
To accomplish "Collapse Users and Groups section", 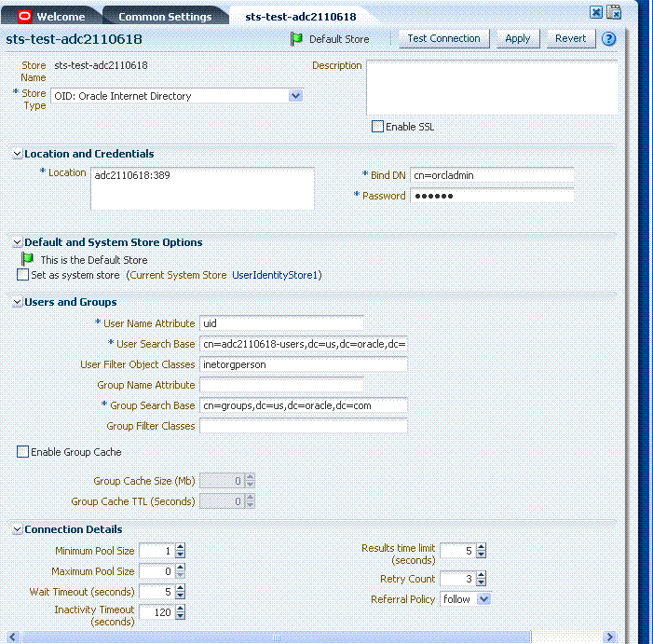I will click(x=17, y=302).
